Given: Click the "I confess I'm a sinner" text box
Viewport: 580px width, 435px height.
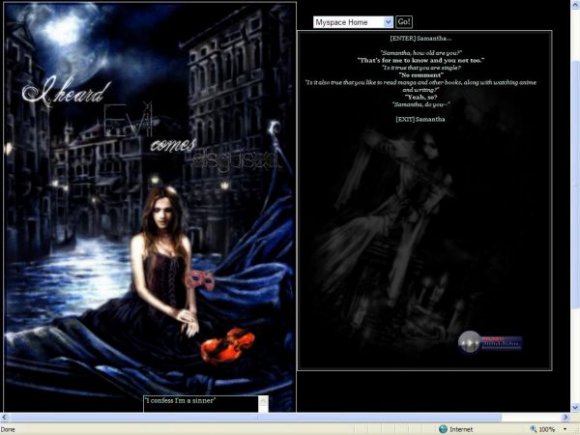Looking at the screenshot, I should (x=201, y=404).
